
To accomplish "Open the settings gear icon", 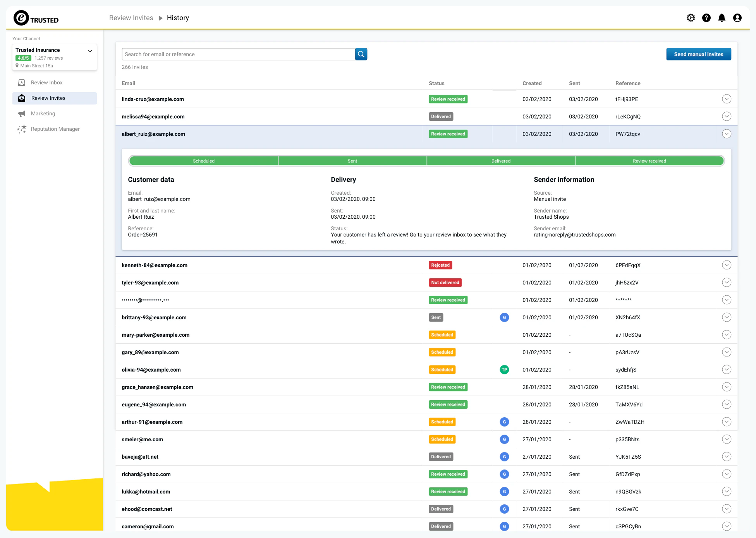I will tap(691, 18).
